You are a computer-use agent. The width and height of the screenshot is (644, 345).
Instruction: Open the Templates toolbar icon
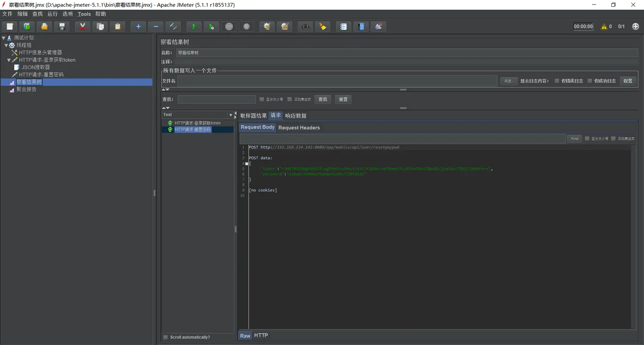[x=27, y=26]
